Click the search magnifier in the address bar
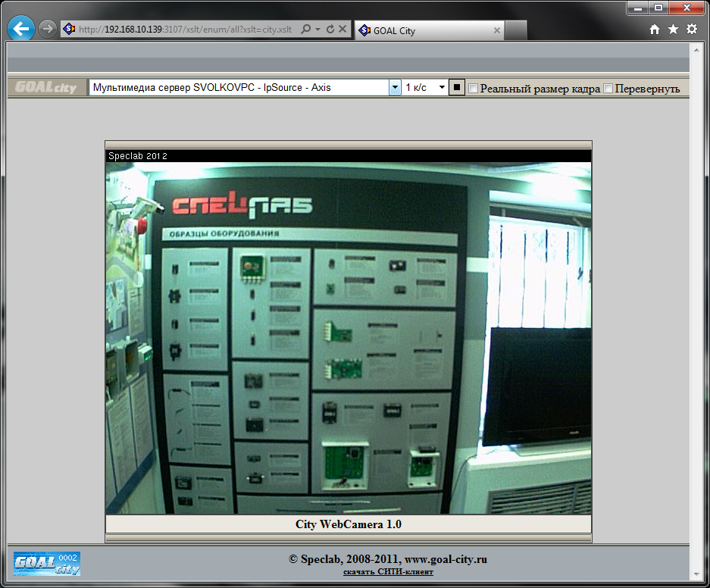This screenshot has height=588, width=710. click(x=306, y=30)
